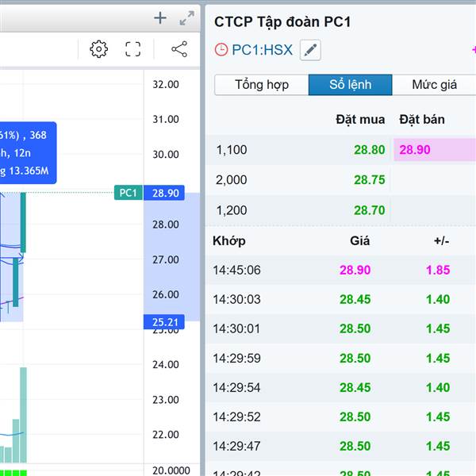Click Khớp column header

coord(229,241)
